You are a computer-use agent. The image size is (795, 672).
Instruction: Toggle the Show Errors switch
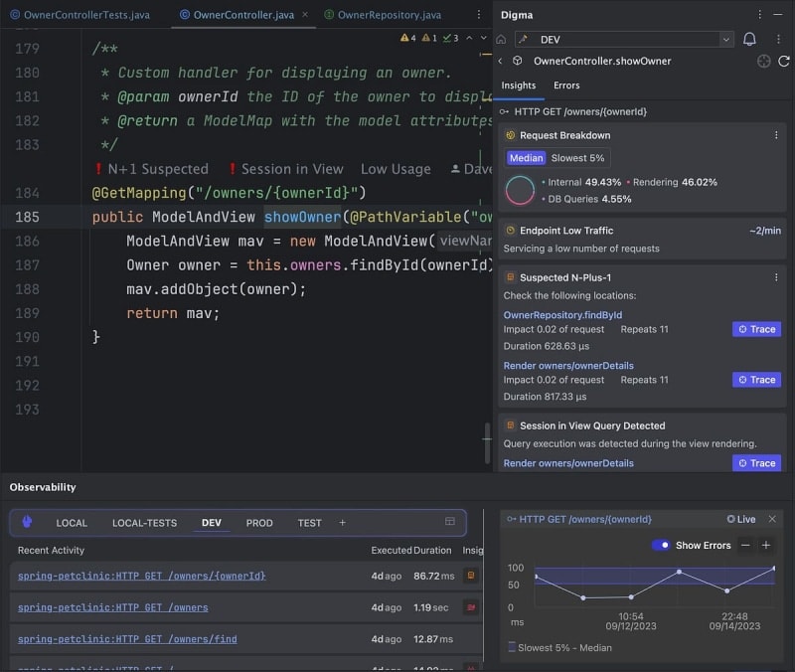661,545
